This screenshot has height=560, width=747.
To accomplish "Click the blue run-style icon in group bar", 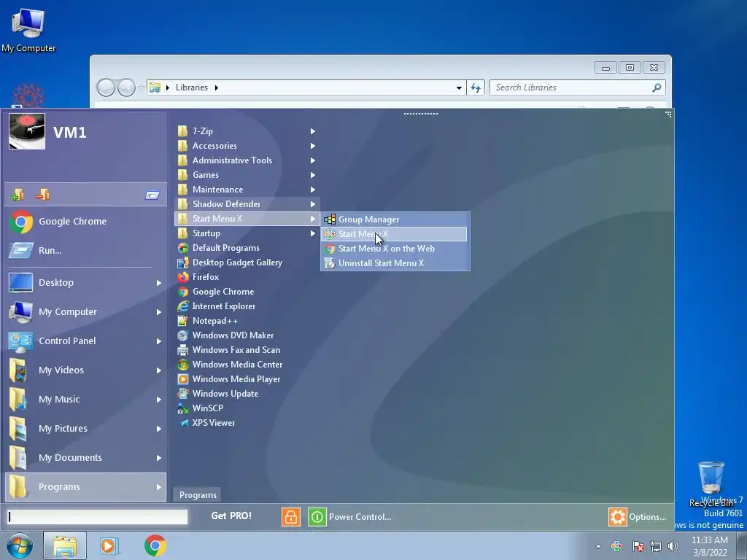I will tap(152, 195).
